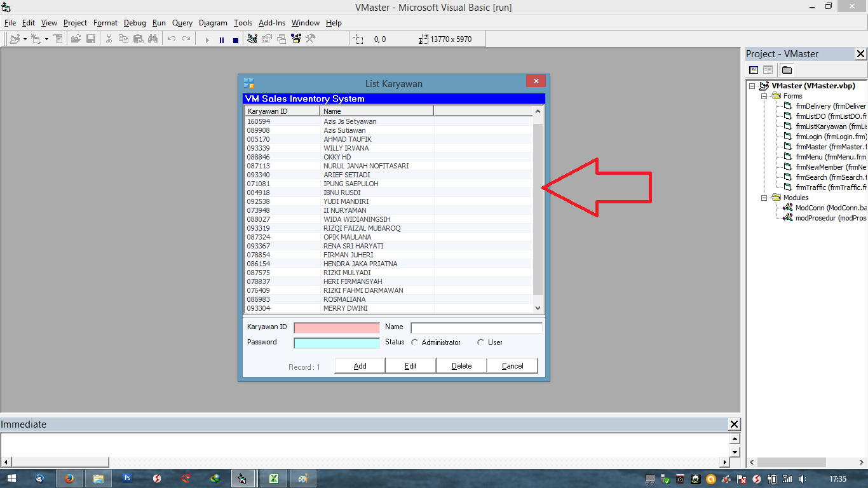This screenshot has height=488, width=868.
Task: Open the Add-Ins menu
Action: coord(271,23)
